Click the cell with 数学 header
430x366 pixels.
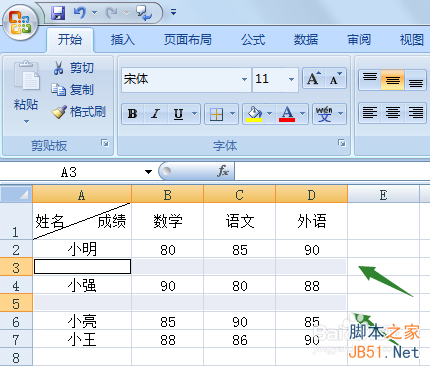pyautogui.click(x=167, y=221)
